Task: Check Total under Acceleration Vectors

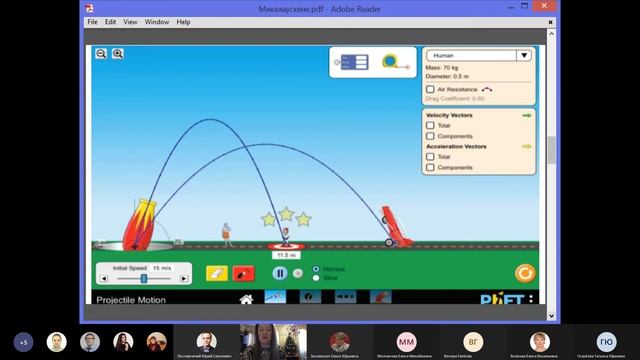Action: click(x=430, y=156)
